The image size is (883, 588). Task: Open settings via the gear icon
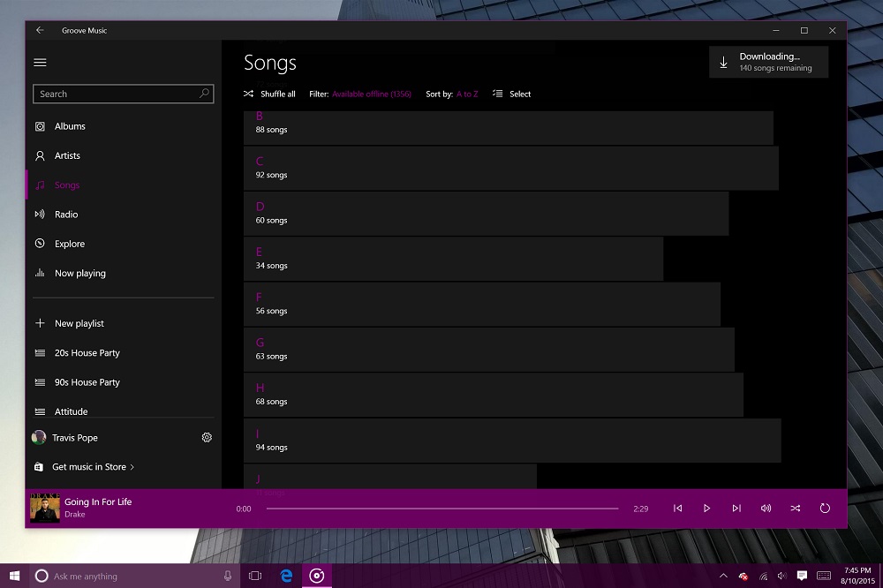207,438
